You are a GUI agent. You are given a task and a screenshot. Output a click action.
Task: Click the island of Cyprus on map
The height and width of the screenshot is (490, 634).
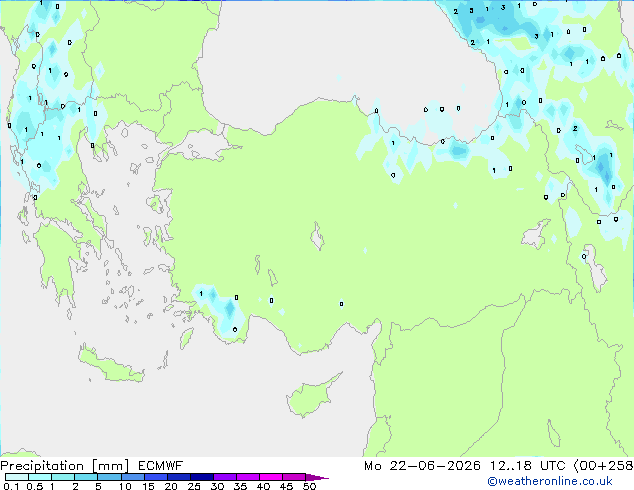(x=312, y=396)
